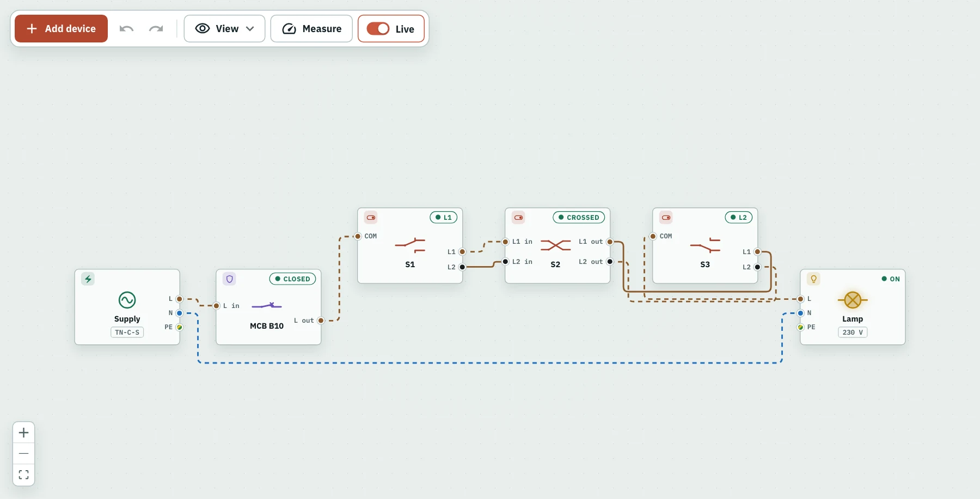Viewport: 980px width, 499px height.
Task: Redo the last action
Action: pos(156,29)
